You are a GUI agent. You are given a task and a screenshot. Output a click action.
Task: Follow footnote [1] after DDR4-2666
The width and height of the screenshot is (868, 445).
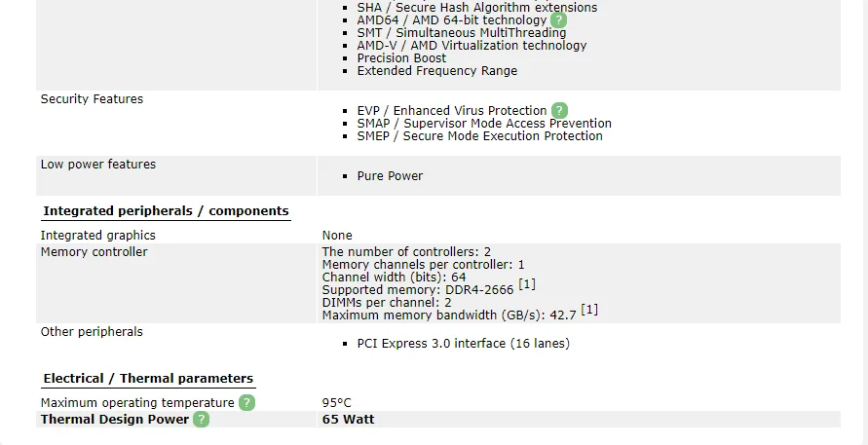point(527,284)
